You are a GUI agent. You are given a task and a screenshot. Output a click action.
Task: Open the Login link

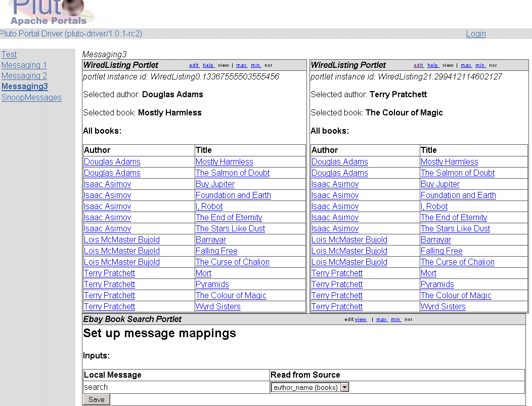click(476, 33)
